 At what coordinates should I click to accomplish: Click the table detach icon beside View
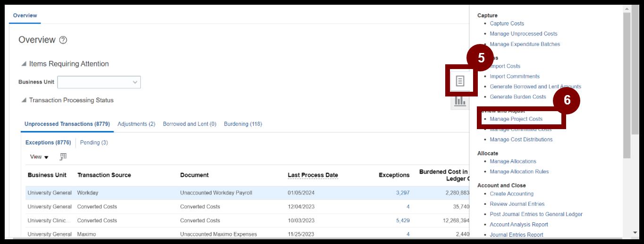(x=63, y=157)
